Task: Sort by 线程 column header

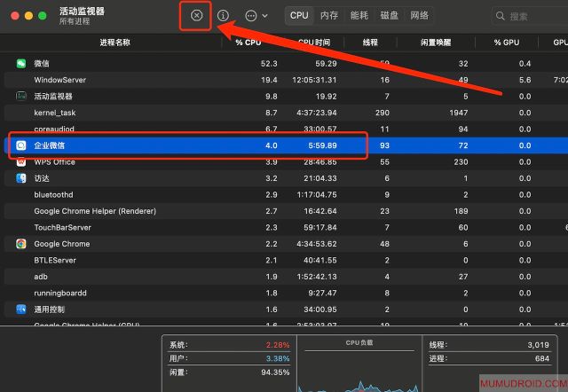Action: [370, 43]
